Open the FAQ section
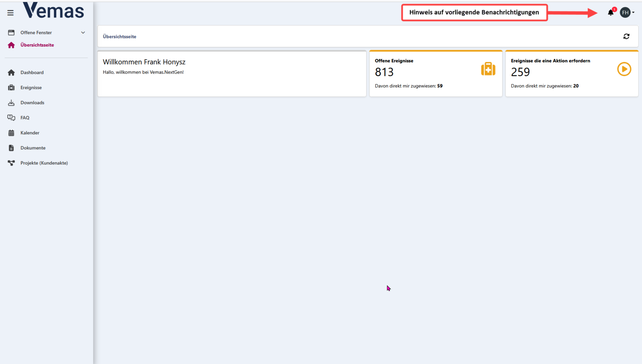Image resolution: width=642 pixels, height=364 pixels. 25,118
